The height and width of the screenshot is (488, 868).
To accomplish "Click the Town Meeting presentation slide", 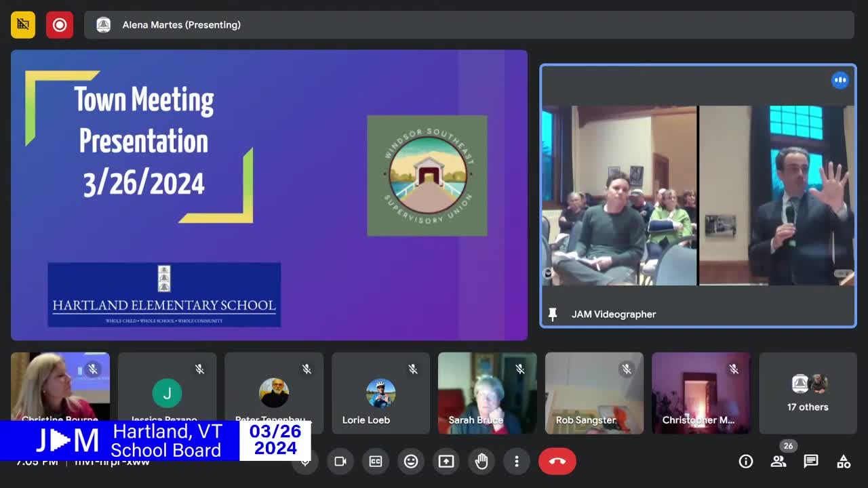I will click(269, 195).
